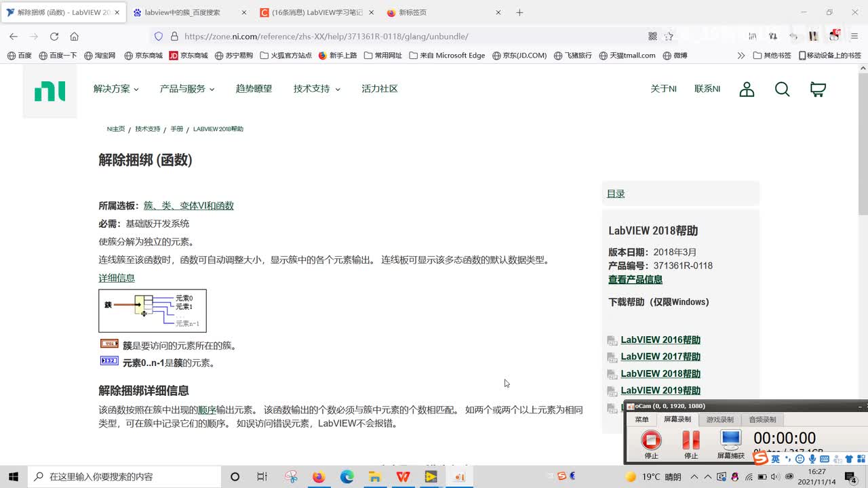The height and width of the screenshot is (488, 868).
Task: Click the oCam screen capture monitor icon
Action: pos(730,440)
